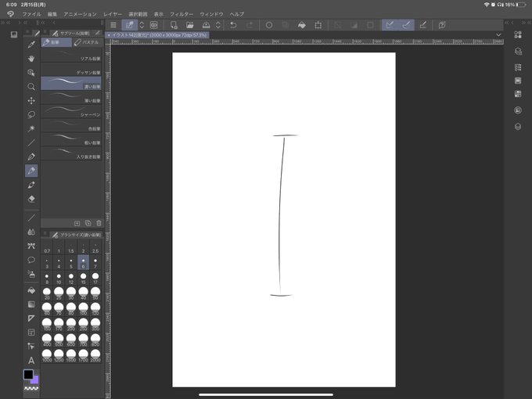532x399 pixels.
Task: Select the Zoom magnifier tool
Action: 31,87
